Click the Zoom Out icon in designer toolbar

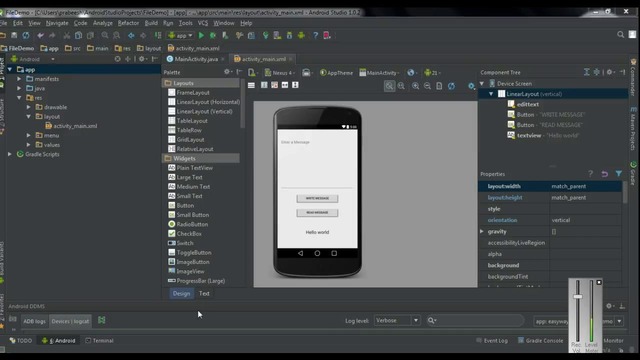427,86
